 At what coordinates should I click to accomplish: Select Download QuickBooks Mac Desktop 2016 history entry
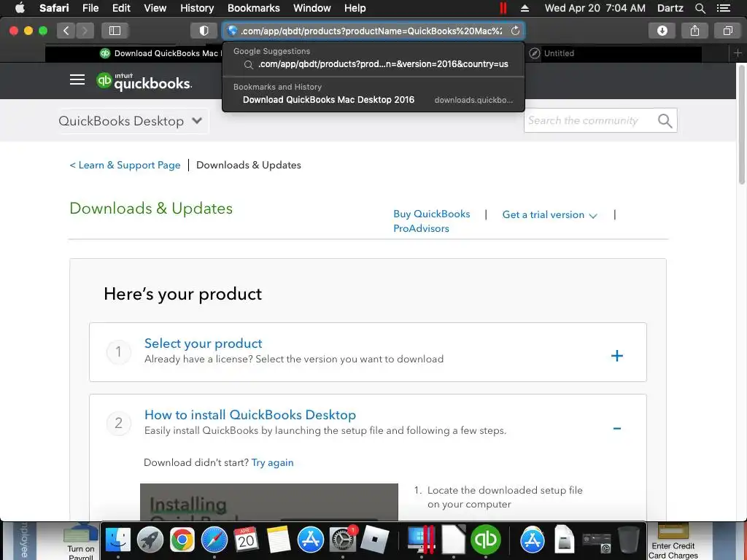[373, 100]
